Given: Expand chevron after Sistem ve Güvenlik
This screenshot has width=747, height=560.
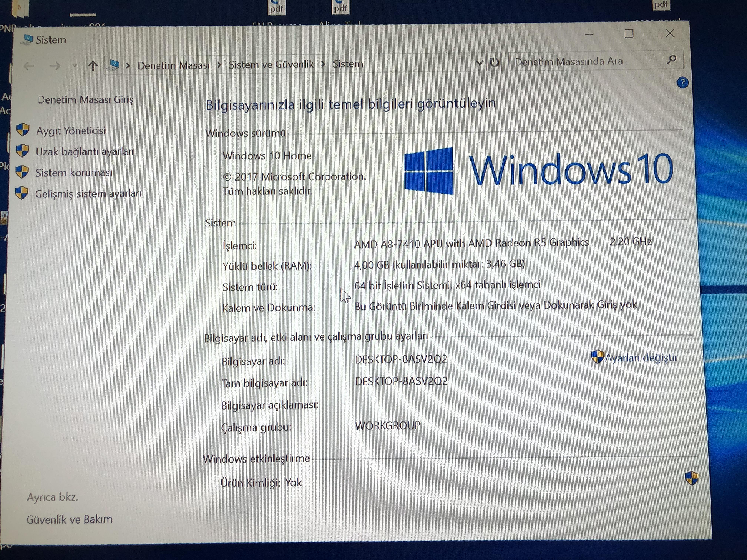Looking at the screenshot, I should pos(323,64).
